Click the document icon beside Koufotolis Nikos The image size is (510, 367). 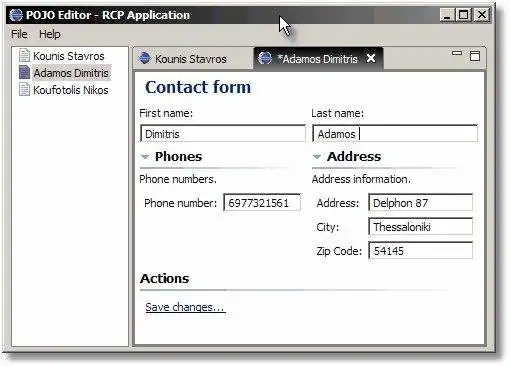point(24,89)
